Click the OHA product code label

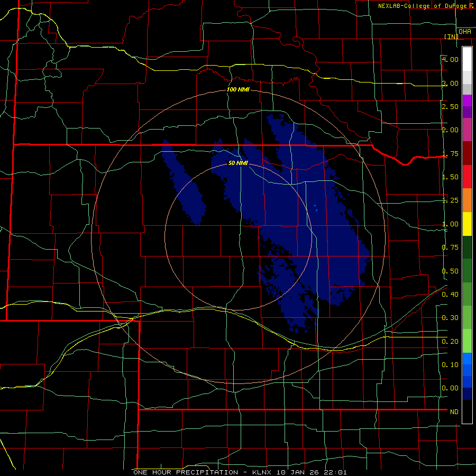point(465,32)
